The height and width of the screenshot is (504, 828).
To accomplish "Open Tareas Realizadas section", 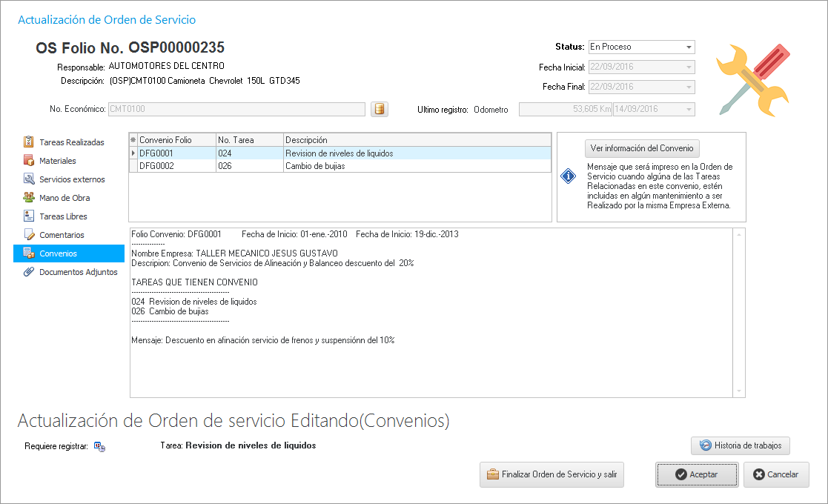I will click(71, 142).
